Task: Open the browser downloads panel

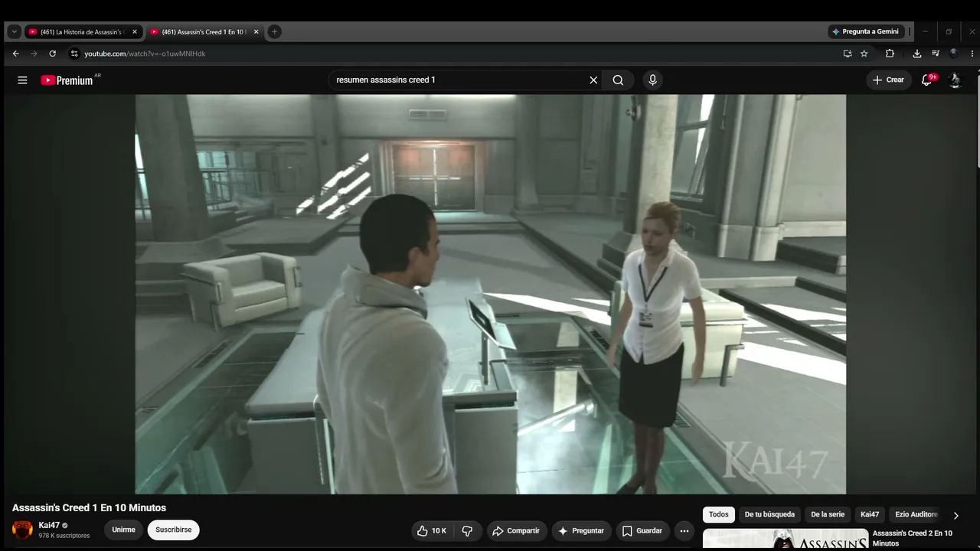Action: tap(917, 54)
